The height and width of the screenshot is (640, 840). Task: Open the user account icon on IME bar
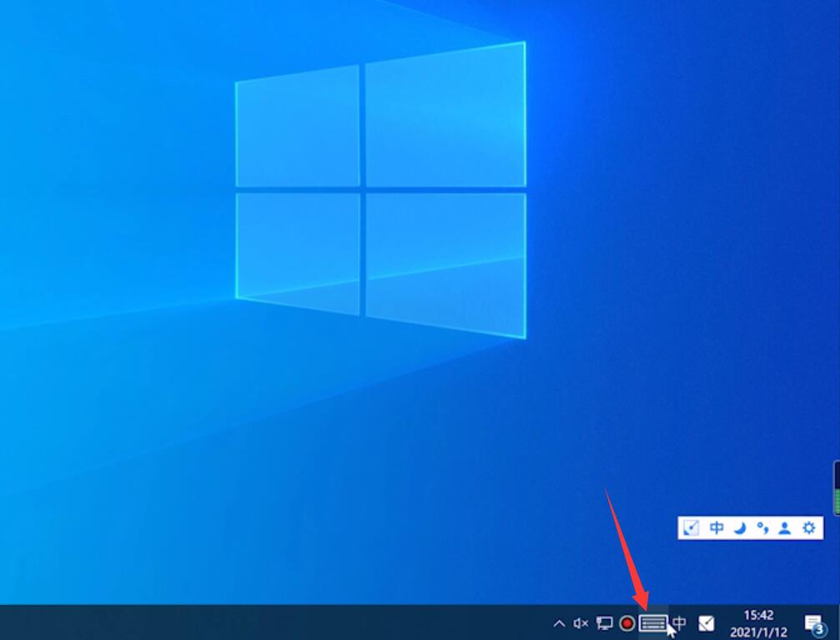tap(785, 528)
